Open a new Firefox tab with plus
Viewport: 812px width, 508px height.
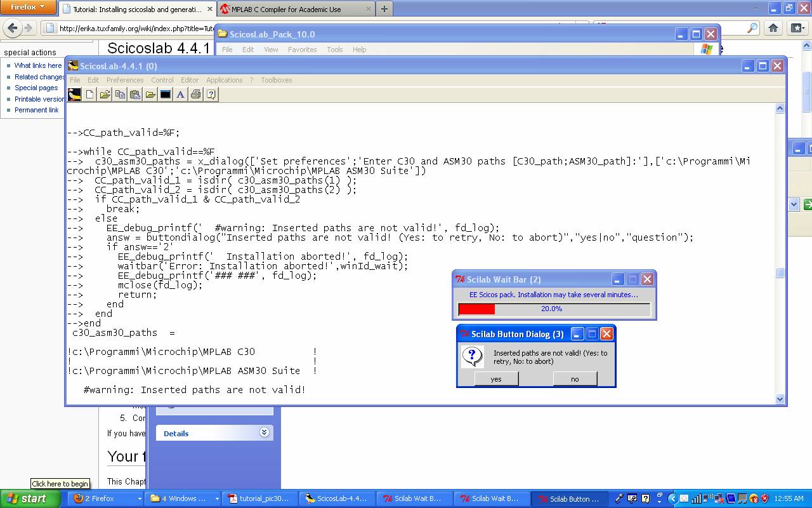click(384, 10)
